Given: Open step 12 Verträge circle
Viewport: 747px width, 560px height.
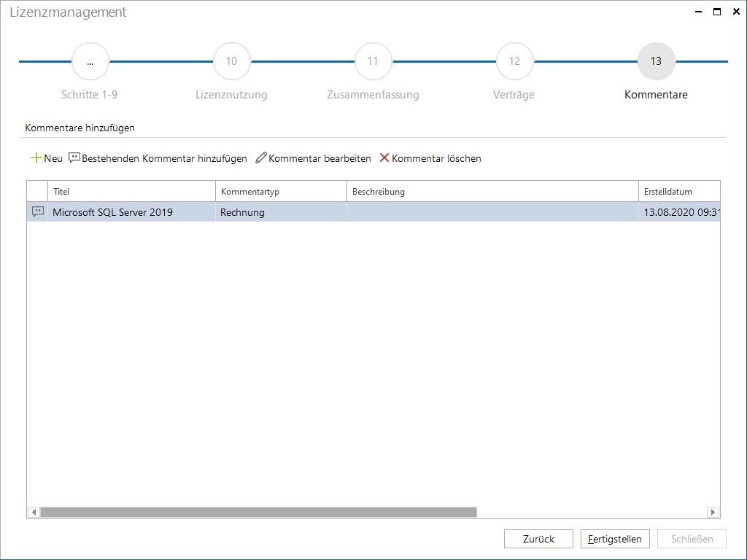Looking at the screenshot, I should click(x=514, y=61).
